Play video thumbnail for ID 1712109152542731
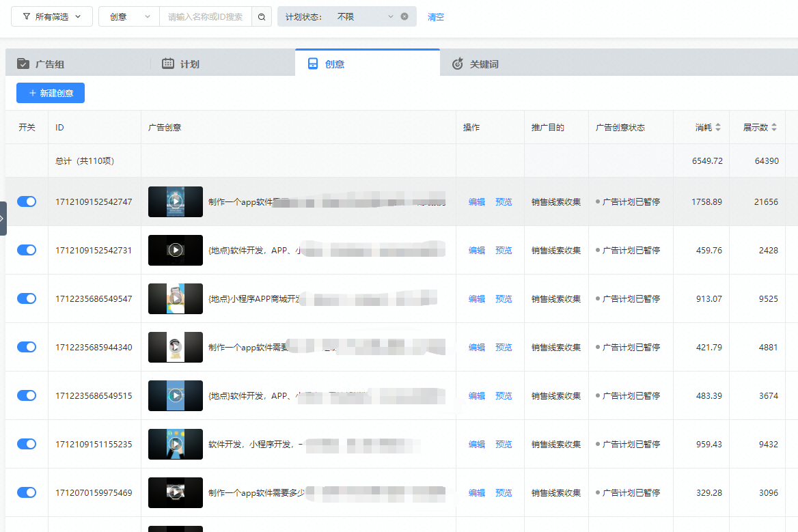Image resolution: width=798 pixels, height=532 pixels. (176, 250)
